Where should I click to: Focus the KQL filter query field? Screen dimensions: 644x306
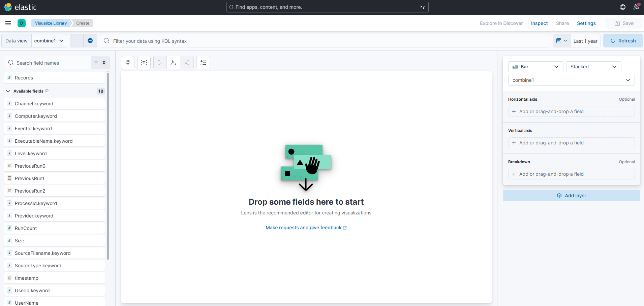325,41
